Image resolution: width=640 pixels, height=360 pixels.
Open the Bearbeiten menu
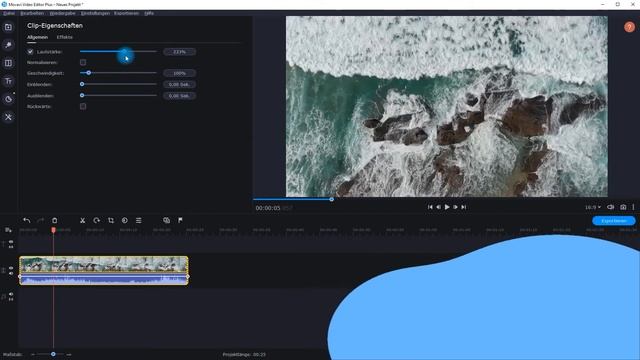coord(32,13)
